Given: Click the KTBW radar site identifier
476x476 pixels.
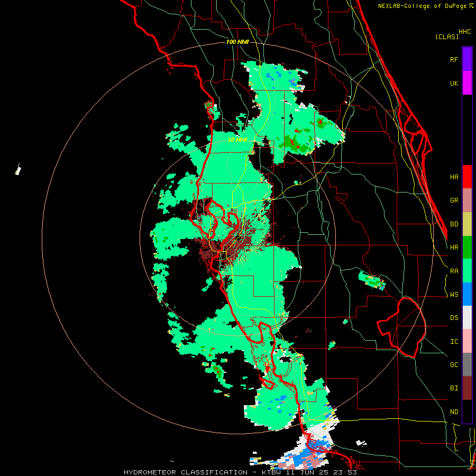Looking at the screenshot, I should pos(270,472).
